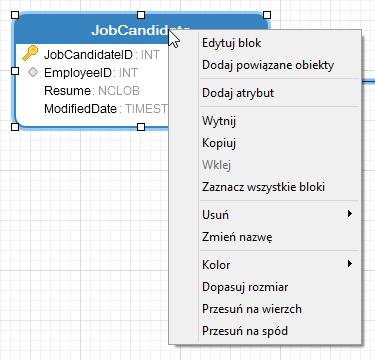The width and height of the screenshot is (375, 360).
Task: Select the EmployeeID attribute text
Action: pos(78,73)
